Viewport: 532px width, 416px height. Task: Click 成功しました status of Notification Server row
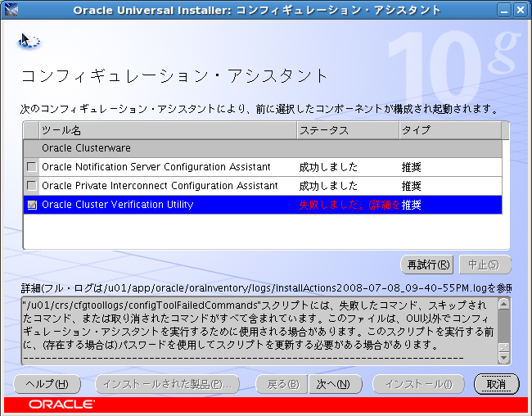point(328,167)
